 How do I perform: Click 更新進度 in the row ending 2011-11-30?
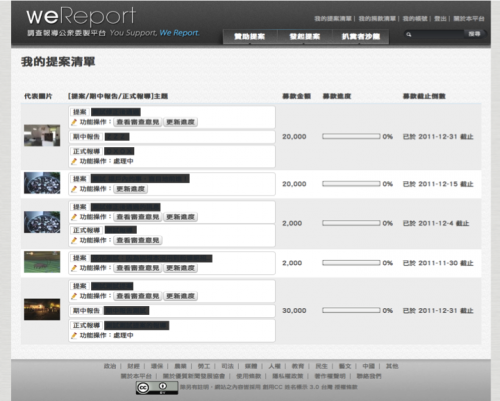pos(180,268)
